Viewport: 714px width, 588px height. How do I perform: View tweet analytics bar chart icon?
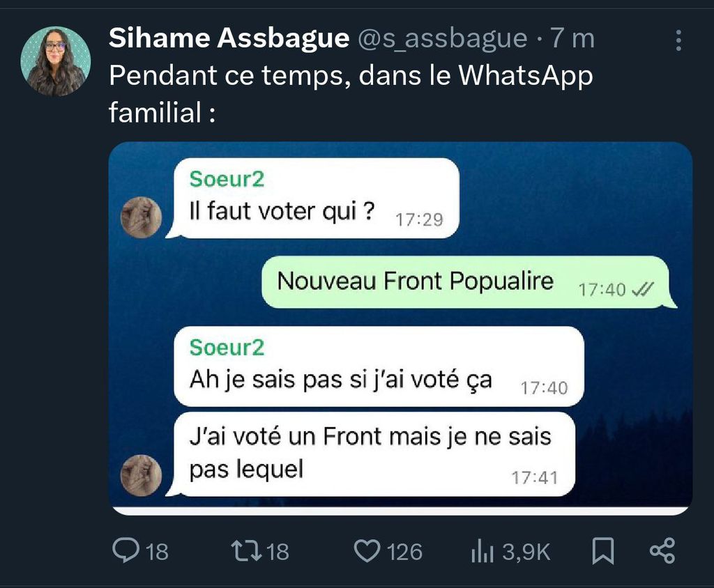tap(483, 551)
